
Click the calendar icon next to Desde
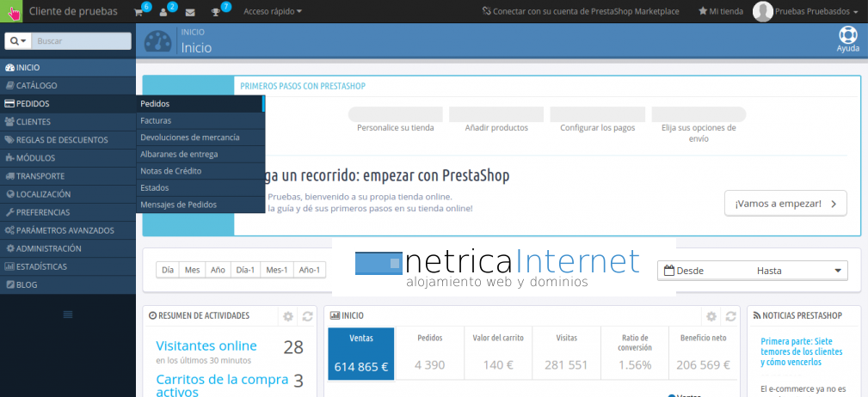(x=668, y=271)
